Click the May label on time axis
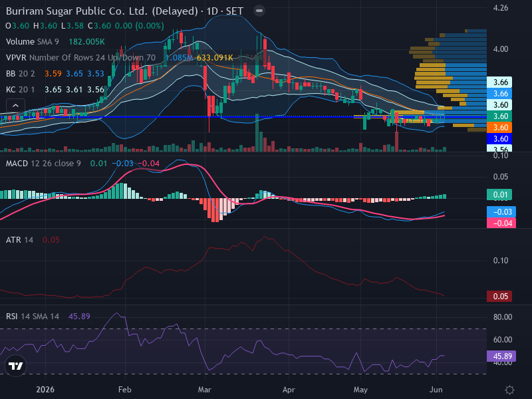Viewport: 532px width, 399px height. (360, 390)
